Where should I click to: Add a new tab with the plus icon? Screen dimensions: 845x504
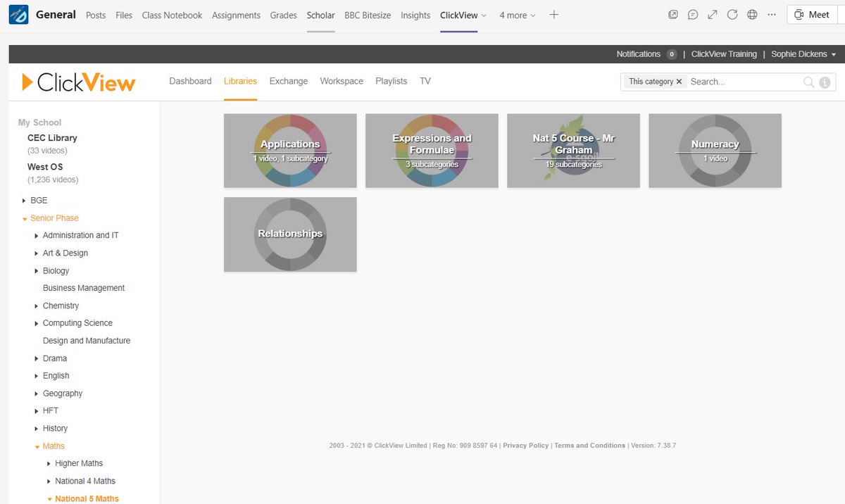point(554,15)
